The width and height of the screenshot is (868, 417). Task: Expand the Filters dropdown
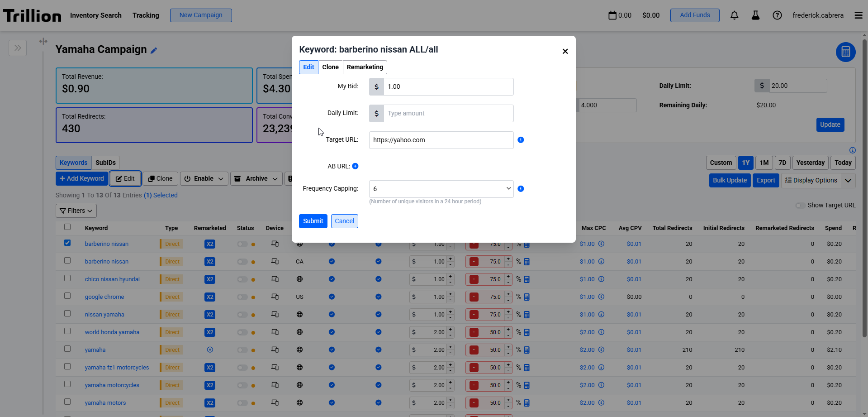[x=76, y=211]
